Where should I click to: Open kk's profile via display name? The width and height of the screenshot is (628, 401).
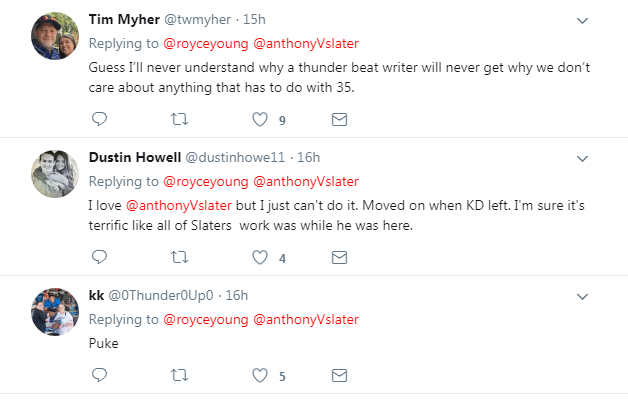96,296
